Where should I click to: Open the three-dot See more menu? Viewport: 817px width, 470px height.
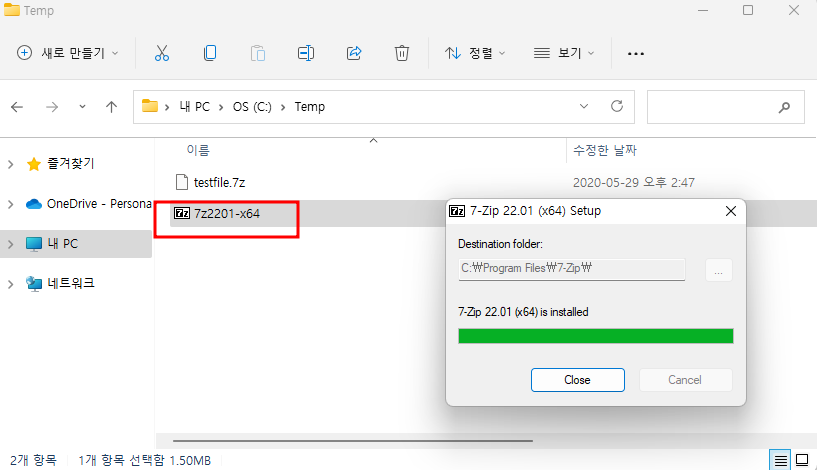[636, 54]
